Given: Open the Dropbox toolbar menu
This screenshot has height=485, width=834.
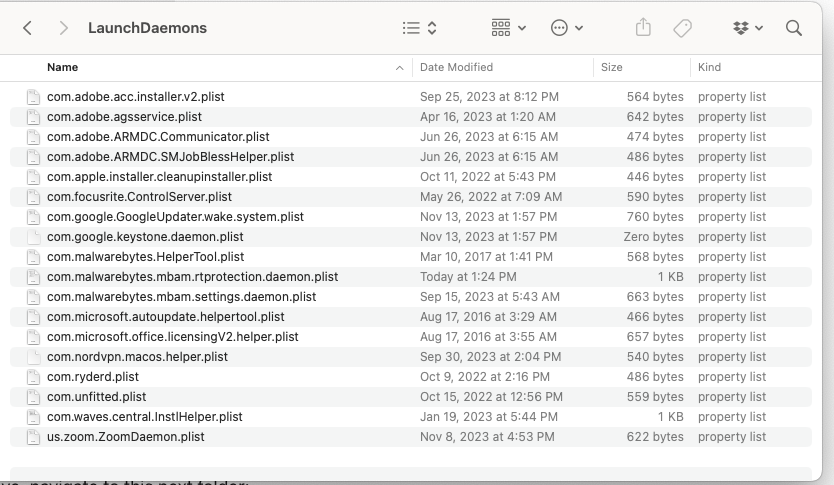Looking at the screenshot, I should pyautogui.click(x=747, y=28).
